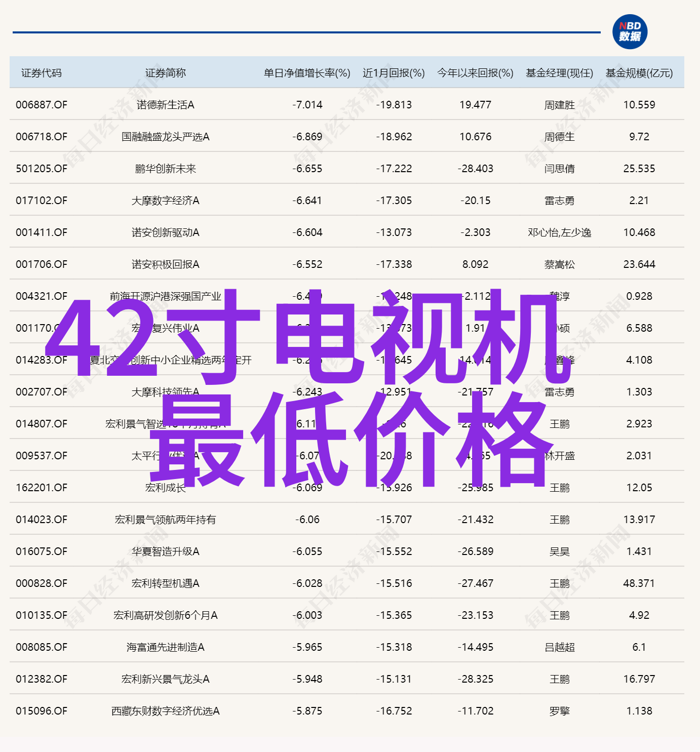
Task: Select fund code 015096.OF
Action: pos(42,711)
